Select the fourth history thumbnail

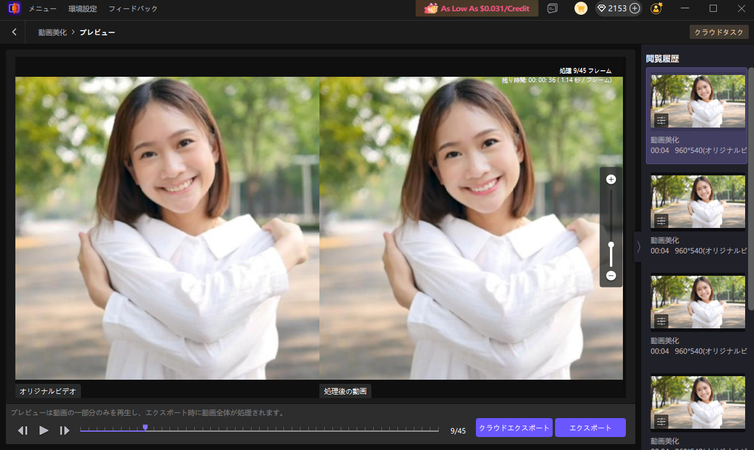click(698, 402)
